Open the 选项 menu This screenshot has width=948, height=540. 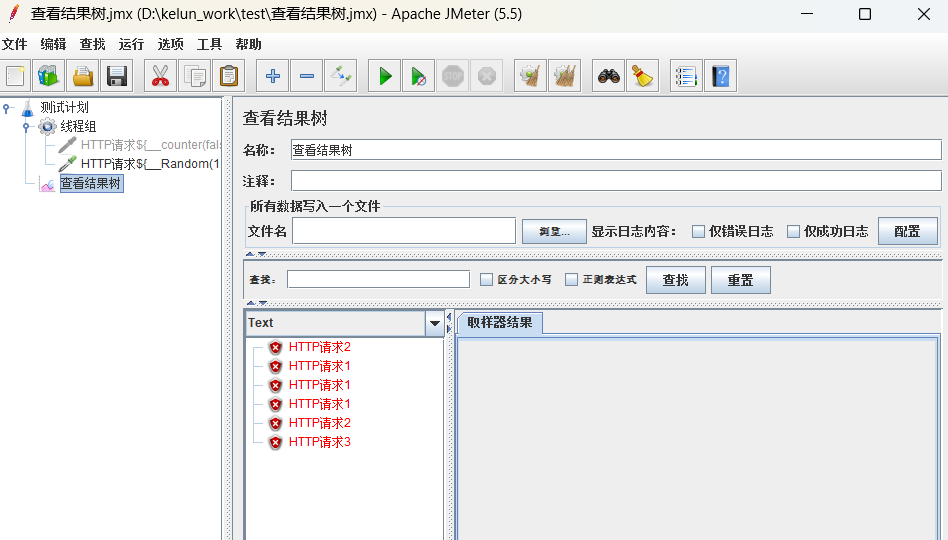tap(170, 44)
